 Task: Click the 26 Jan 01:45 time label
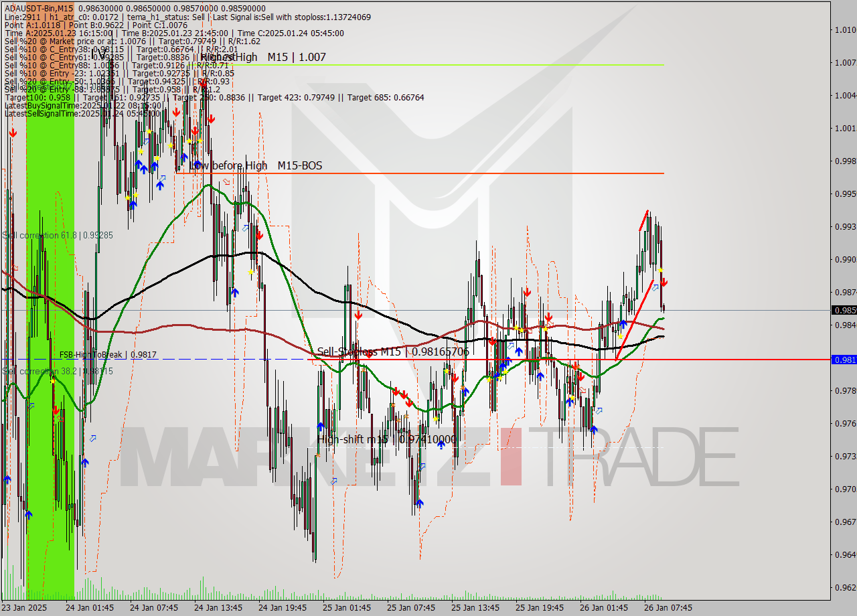point(604,608)
